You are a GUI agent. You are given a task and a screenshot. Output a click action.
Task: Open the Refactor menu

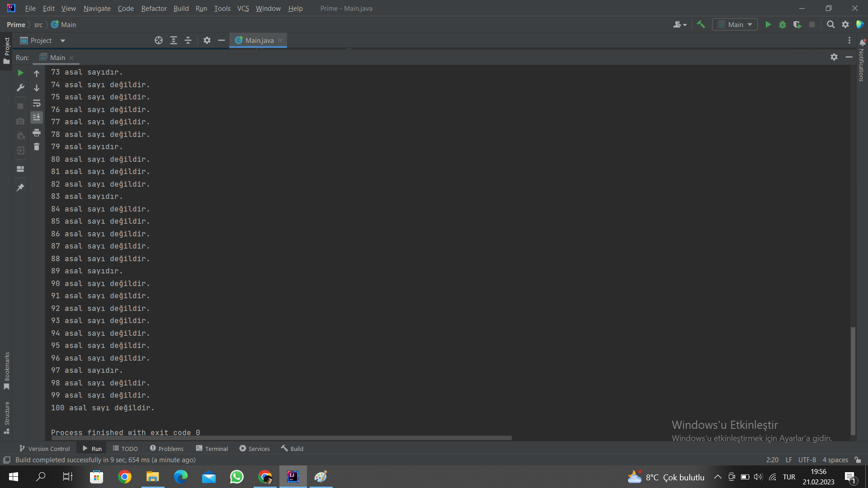tap(154, 8)
